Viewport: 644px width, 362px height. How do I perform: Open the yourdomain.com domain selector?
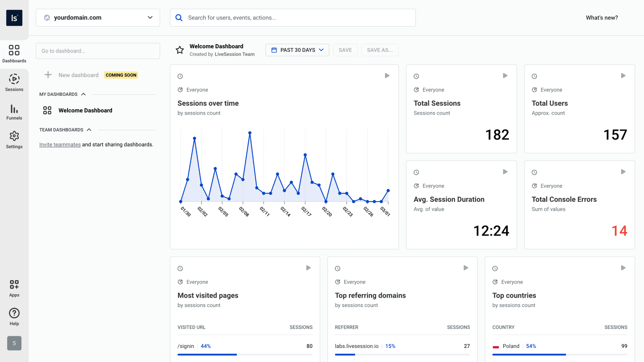point(97,17)
